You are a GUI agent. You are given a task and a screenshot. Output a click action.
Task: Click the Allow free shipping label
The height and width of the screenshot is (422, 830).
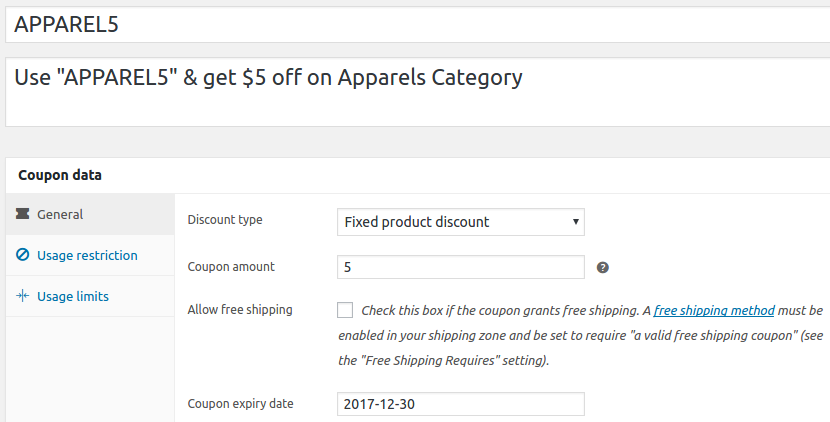[240, 310]
